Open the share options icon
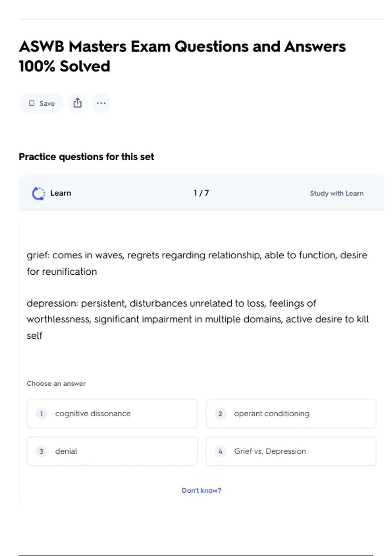This screenshot has width=392, height=556. click(x=77, y=103)
